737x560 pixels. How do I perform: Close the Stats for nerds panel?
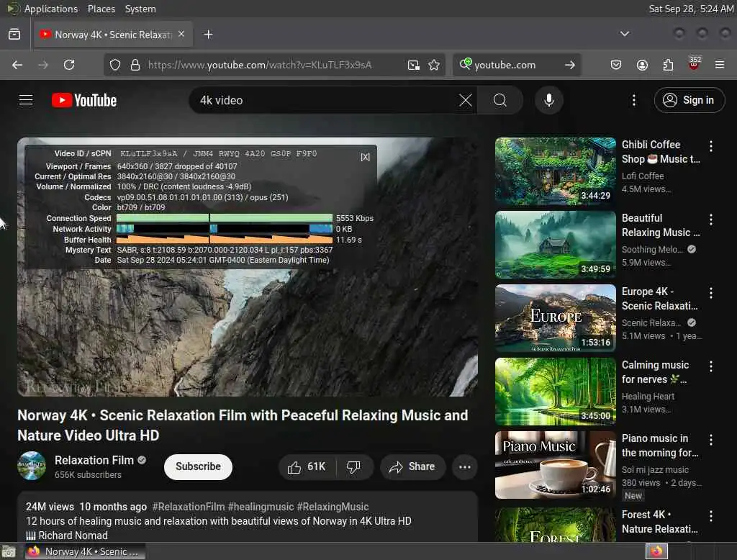point(365,157)
